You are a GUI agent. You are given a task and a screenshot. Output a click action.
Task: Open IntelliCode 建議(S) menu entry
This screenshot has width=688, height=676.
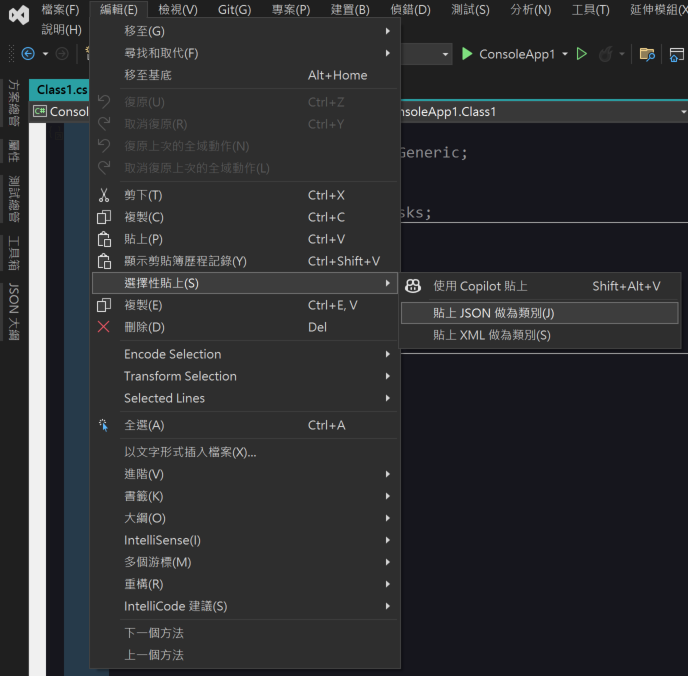(x=245, y=606)
